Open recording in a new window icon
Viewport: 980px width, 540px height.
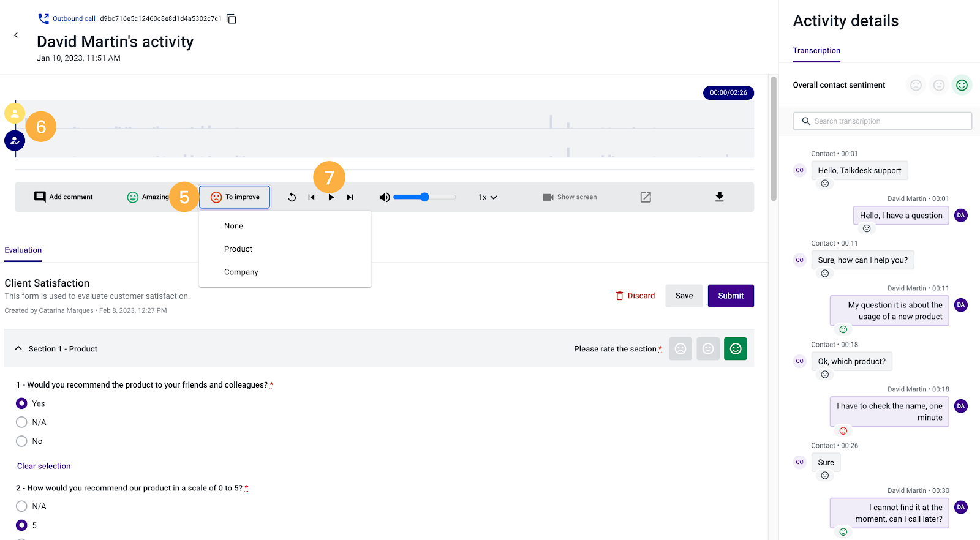[646, 197]
